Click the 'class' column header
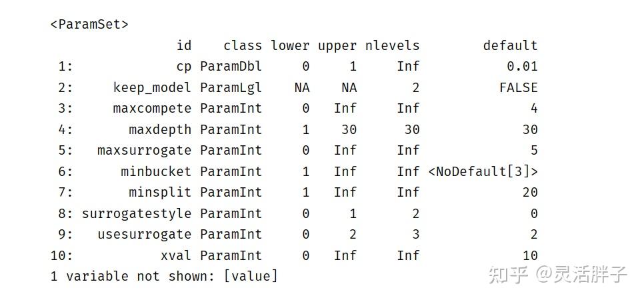The image size is (644, 300). click(242, 45)
